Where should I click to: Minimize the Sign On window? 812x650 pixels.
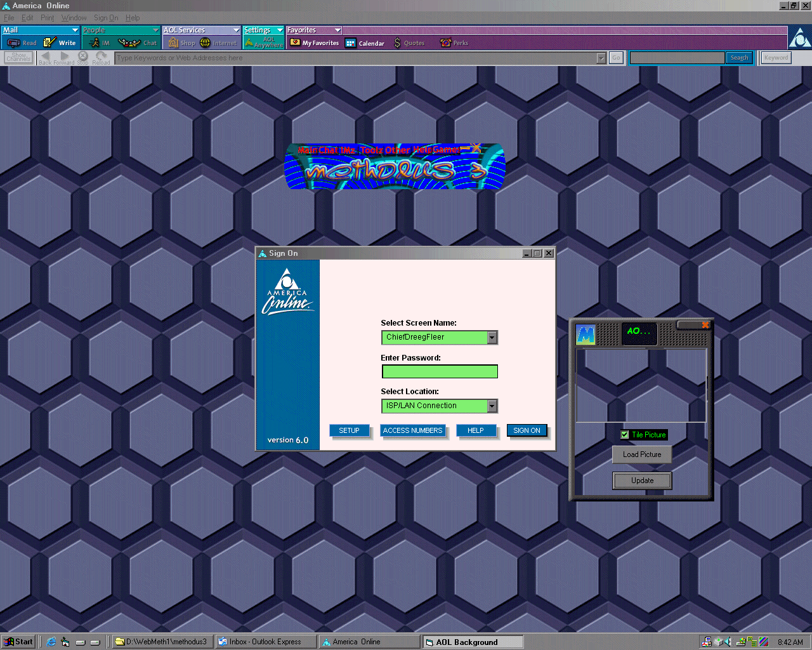pyautogui.click(x=527, y=253)
